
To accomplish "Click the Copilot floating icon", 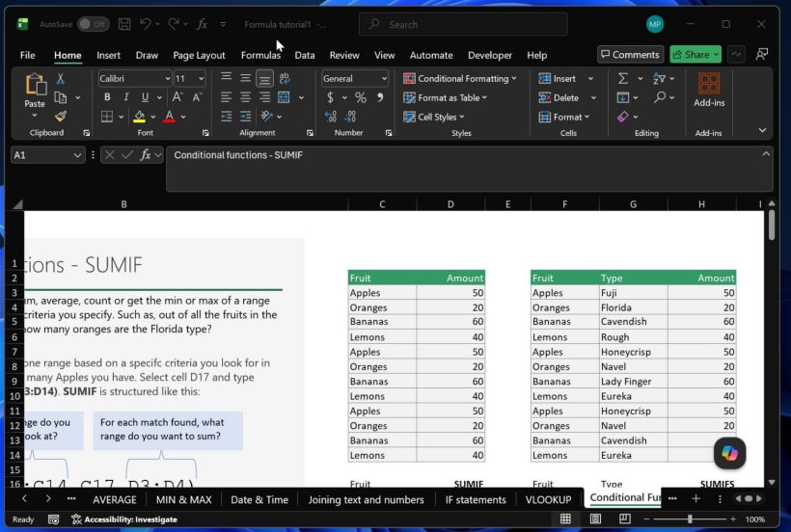I will 729,453.
